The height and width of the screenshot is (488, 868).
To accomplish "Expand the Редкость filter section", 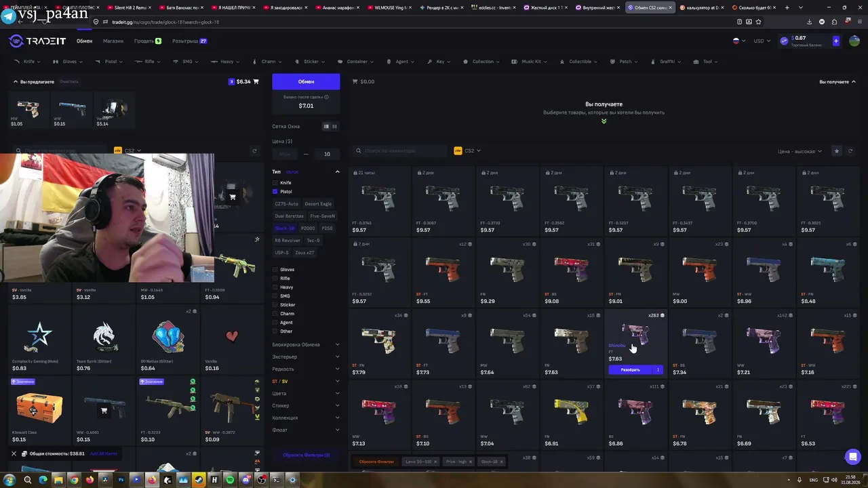I will [x=306, y=369].
